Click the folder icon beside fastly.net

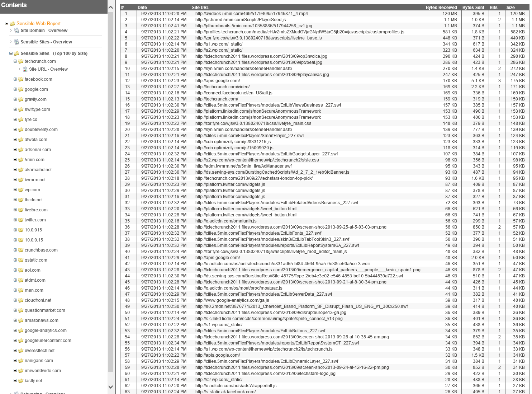click(x=21, y=381)
